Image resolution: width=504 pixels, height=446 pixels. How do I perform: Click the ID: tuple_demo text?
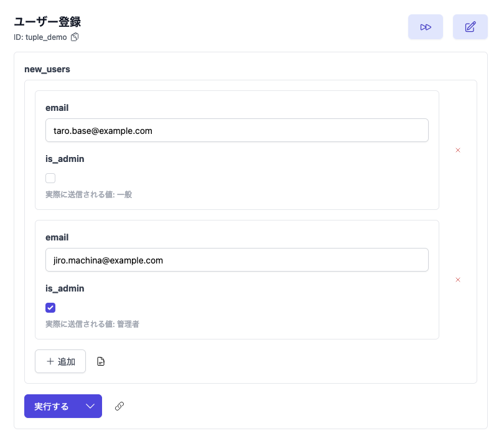pos(40,37)
